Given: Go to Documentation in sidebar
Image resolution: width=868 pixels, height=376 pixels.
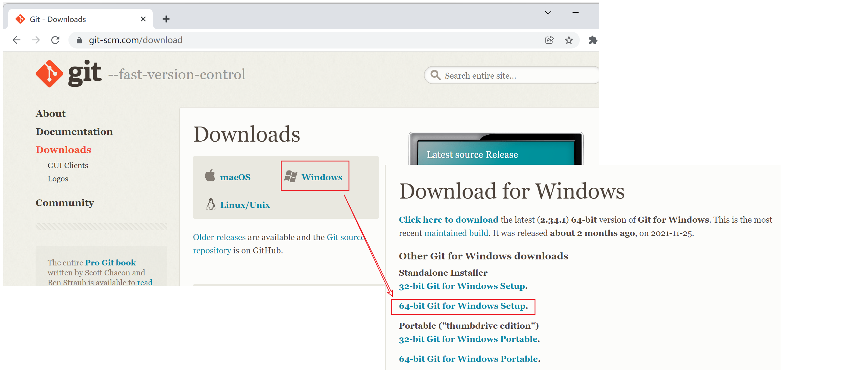Looking at the screenshot, I should [74, 132].
